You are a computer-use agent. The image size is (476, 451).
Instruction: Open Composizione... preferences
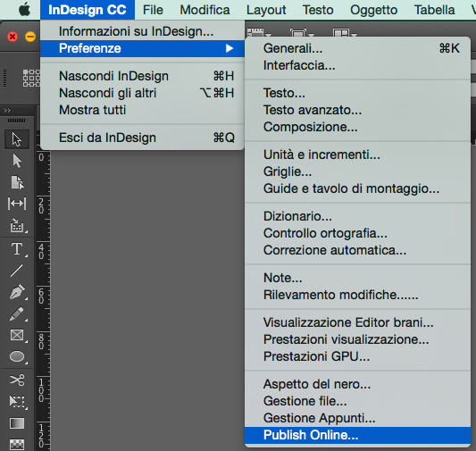(357, 127)
